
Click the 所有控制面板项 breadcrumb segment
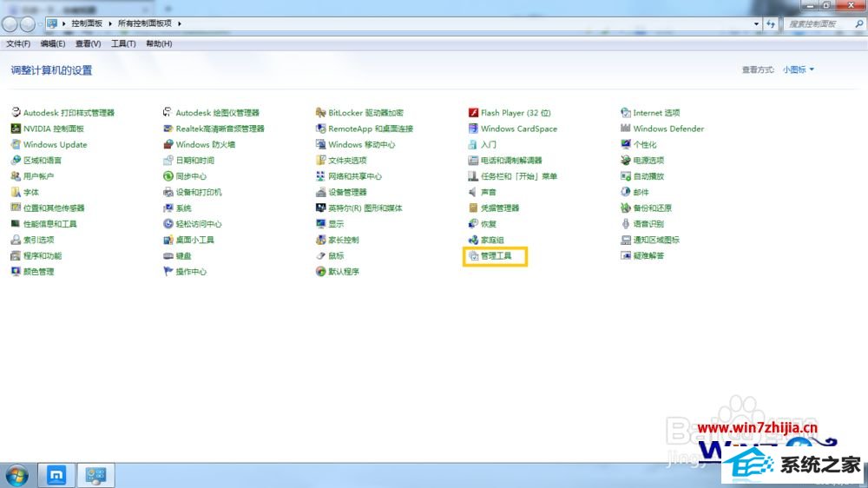[145, 23]
